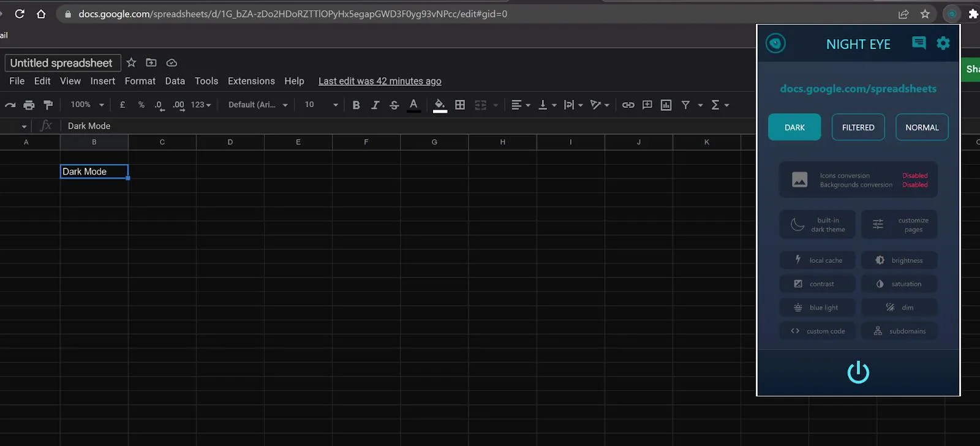Click the Night Eye brightness button
Screen dimensions: 980x446
(899, 260)
